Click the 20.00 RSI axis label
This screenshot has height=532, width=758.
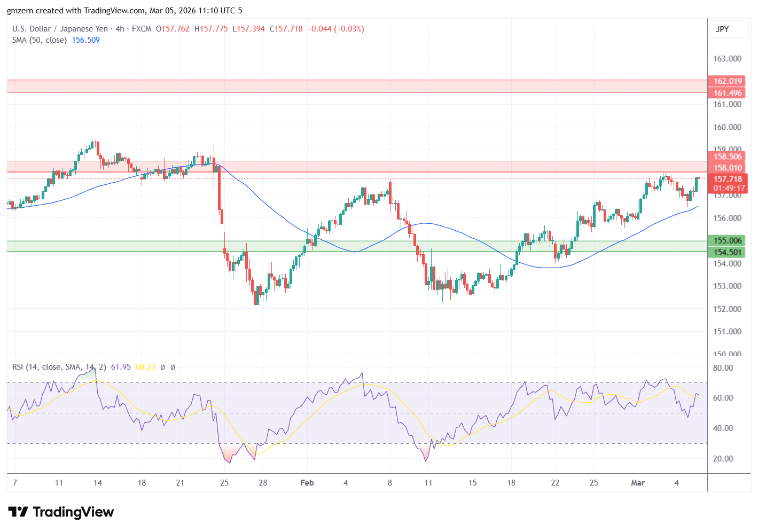[x=723, y=458]
